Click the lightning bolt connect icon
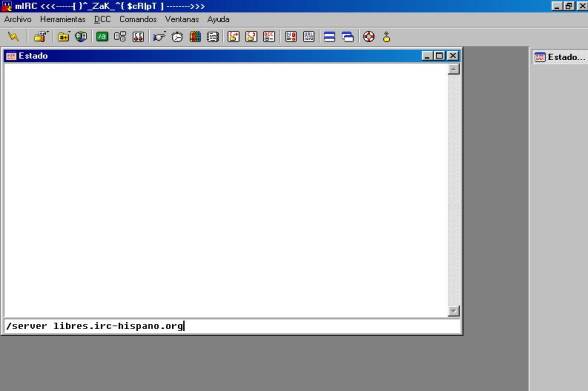The height and width of the screenshot is (391, 588). tap(13, 37)
